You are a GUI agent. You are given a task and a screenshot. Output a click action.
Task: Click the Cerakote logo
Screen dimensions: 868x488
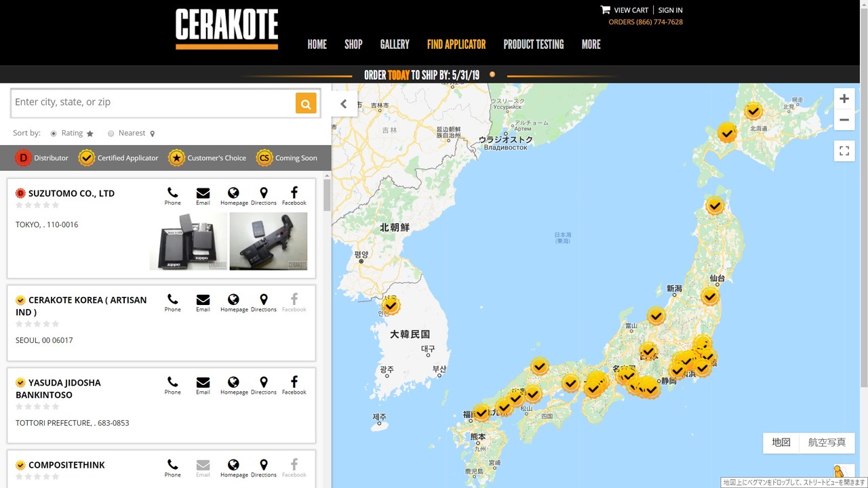tap(226, 28)
